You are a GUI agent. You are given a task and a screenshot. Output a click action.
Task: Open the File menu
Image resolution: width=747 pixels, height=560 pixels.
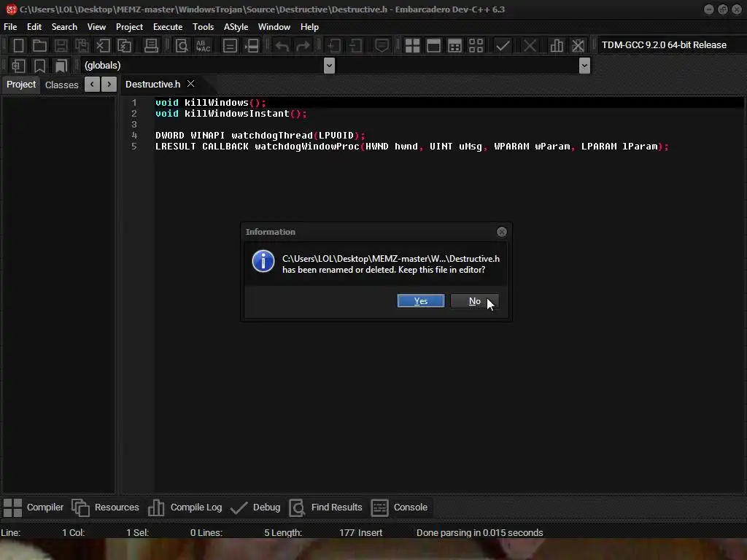click(x=10, y=27)
